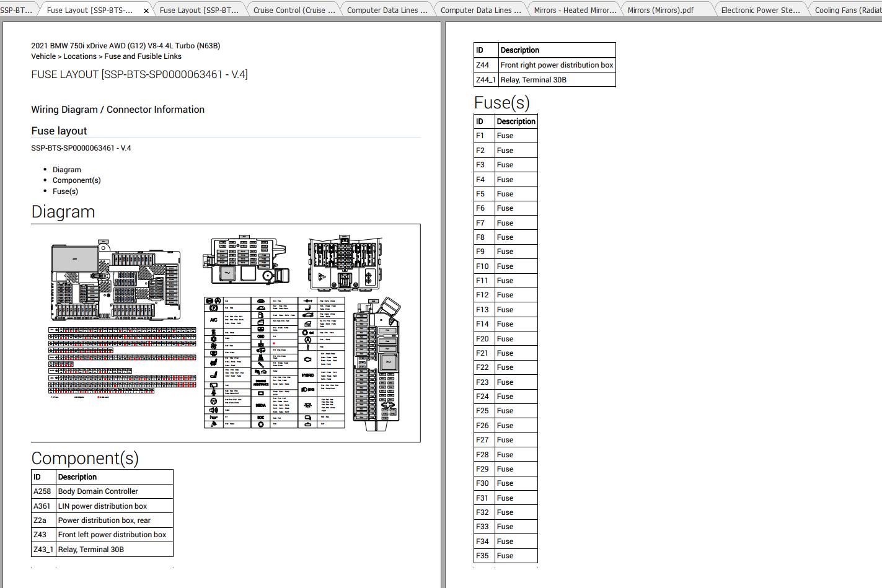Switch to the Cooling Fans tab
Viewport: 882px width, 588px height.
coord(847,10)
